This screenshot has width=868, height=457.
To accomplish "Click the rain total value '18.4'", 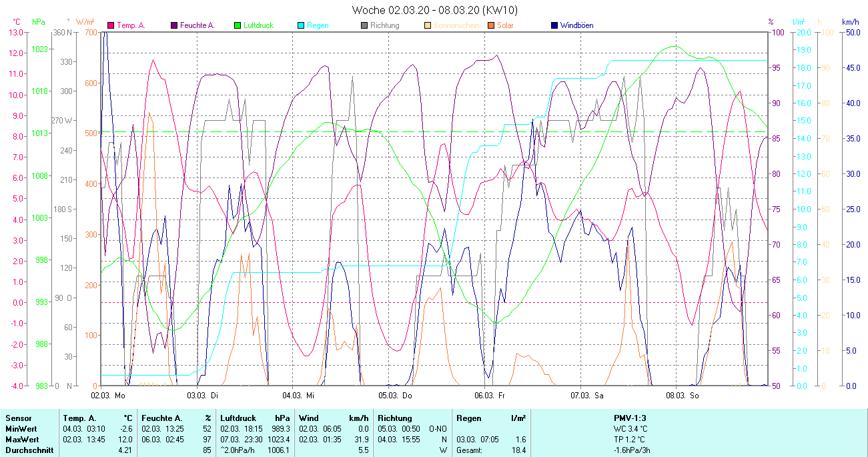I will (x=518, y=450).
